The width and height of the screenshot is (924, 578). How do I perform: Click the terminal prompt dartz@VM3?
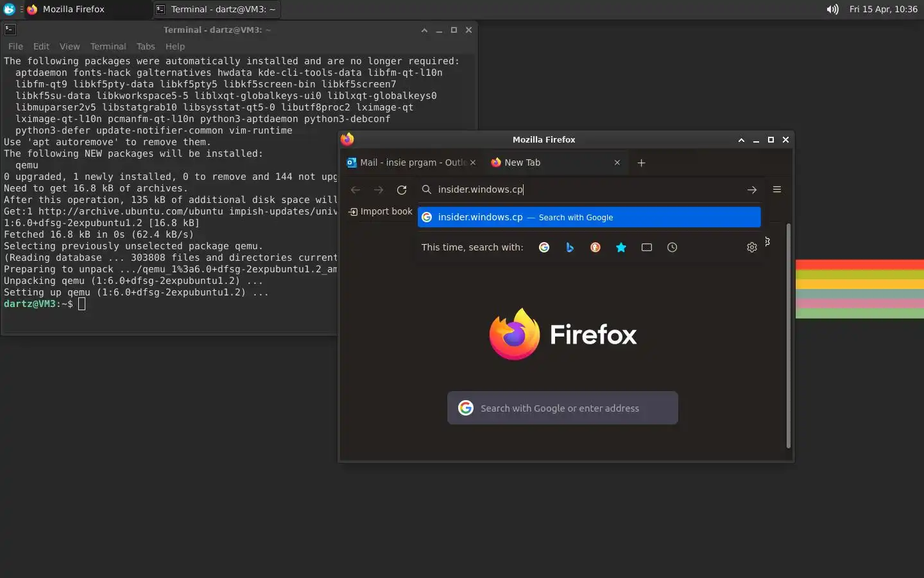tap(38, 304)
